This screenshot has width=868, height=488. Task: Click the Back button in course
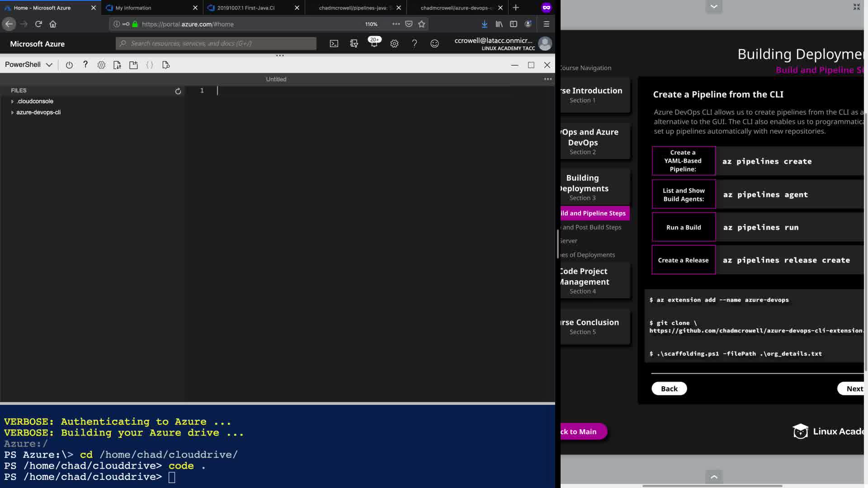669,389
